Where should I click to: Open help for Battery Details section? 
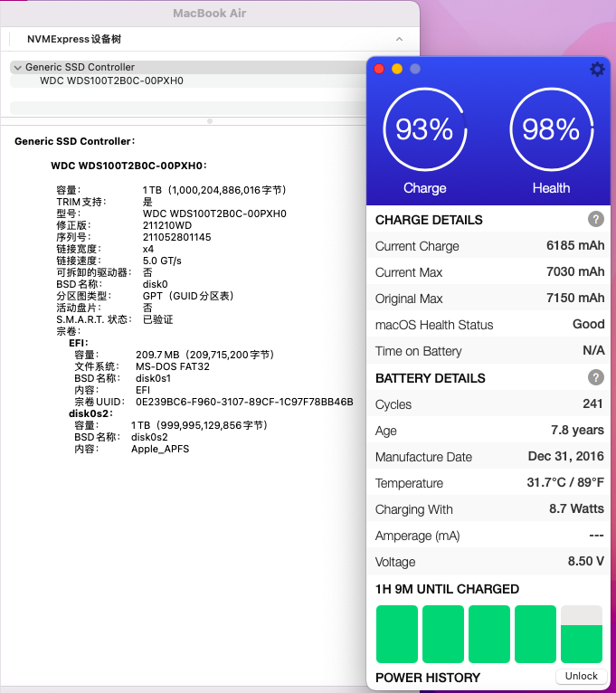point(596,377)
